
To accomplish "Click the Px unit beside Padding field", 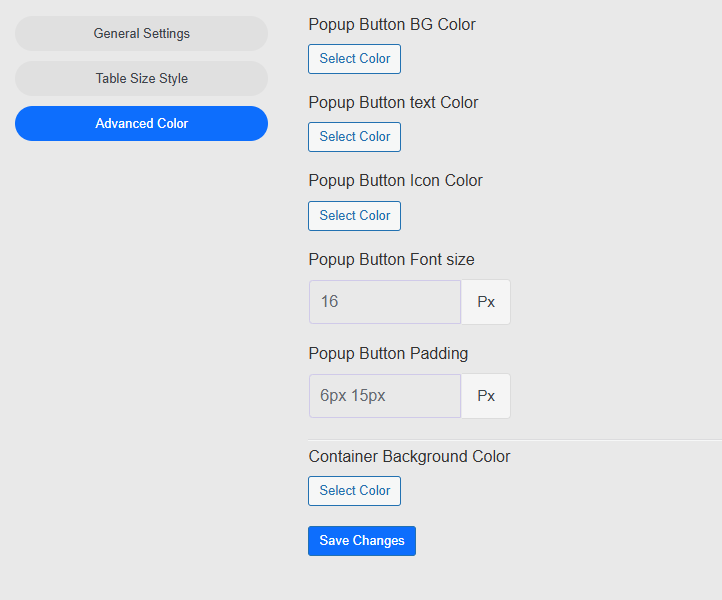I will point(486,396).
